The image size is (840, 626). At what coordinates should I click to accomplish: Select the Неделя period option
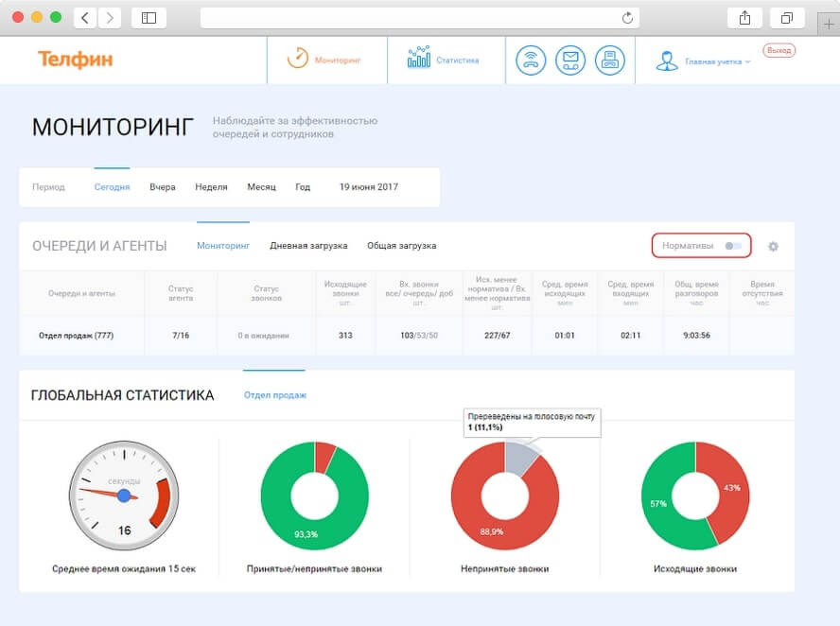[x=211, y=186]
